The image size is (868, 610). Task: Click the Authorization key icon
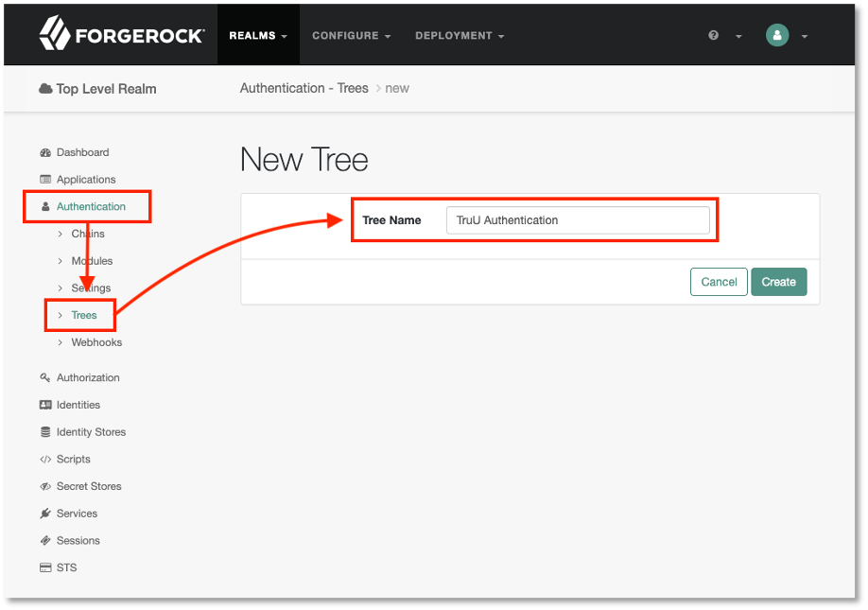click(45, 377)
